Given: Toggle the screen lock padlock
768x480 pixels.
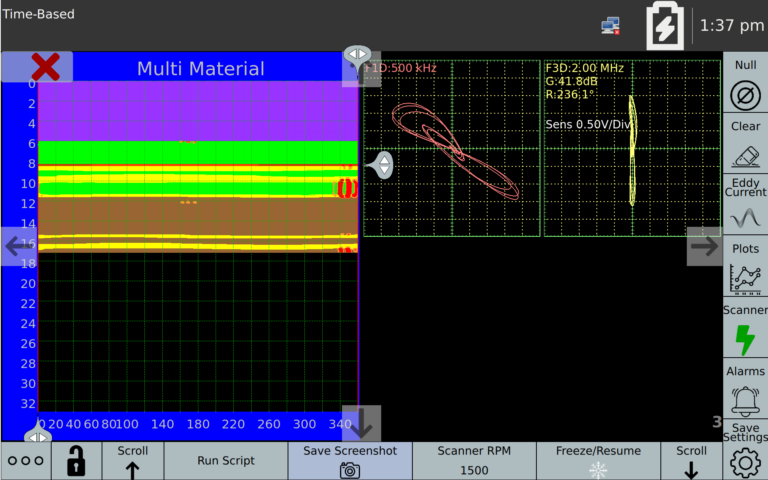Looking at the screenshot, I should click(x=76, y=461).
